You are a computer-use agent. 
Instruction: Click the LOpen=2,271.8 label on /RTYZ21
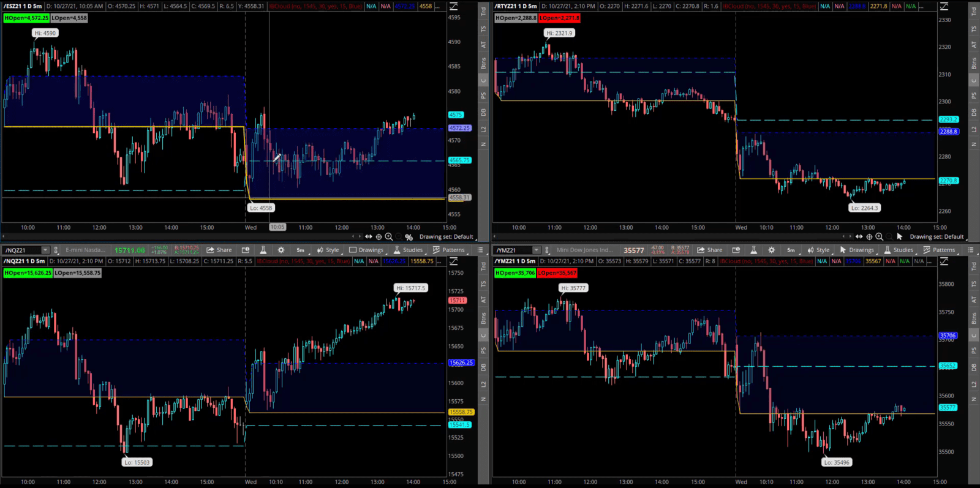point(559,18)
